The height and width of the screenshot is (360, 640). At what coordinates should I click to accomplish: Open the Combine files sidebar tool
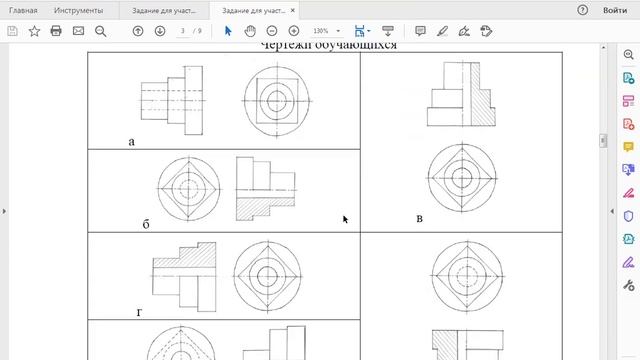[x=629, y=169]
